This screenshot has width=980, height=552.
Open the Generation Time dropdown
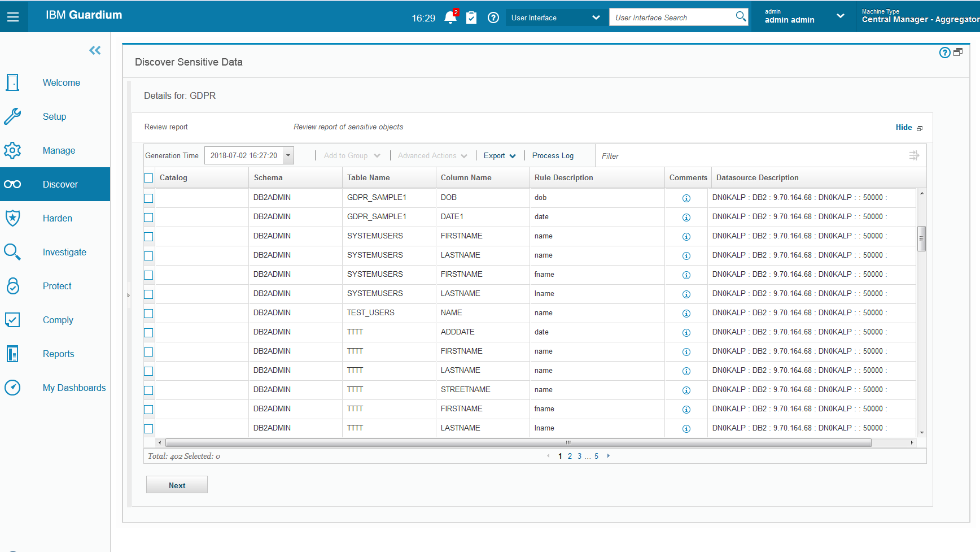pyautogui.click(x=287, y=155)
